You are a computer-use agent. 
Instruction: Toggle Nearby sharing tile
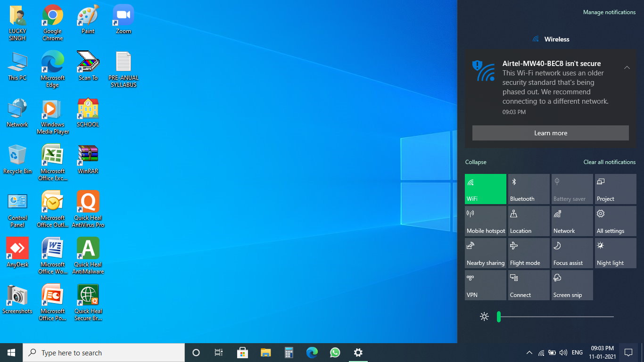486,253
